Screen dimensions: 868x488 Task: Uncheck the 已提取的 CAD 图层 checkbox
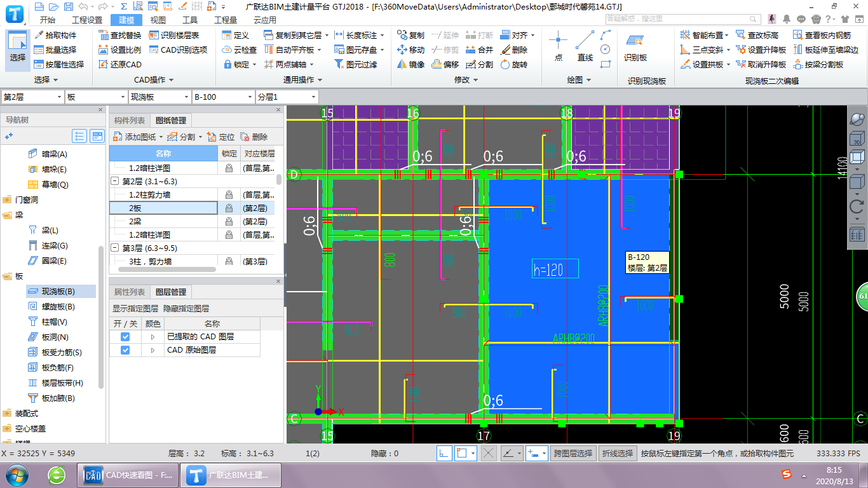click(x=125, y=337)
